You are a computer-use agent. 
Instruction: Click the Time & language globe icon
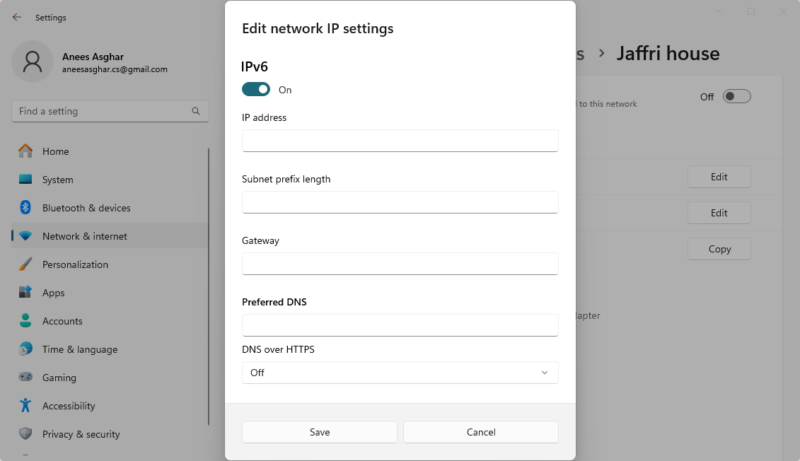(25, 349)
